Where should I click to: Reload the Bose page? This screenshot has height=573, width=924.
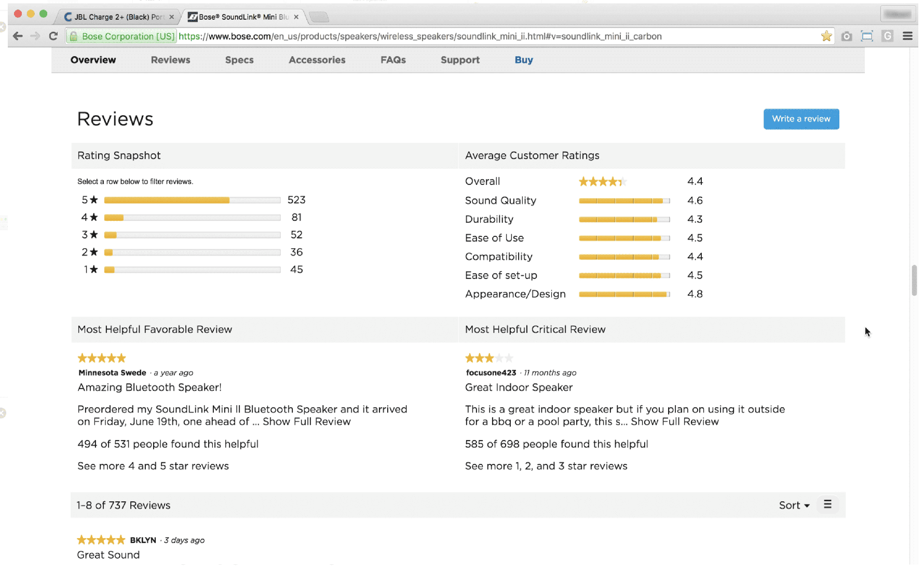click(53, 36)
